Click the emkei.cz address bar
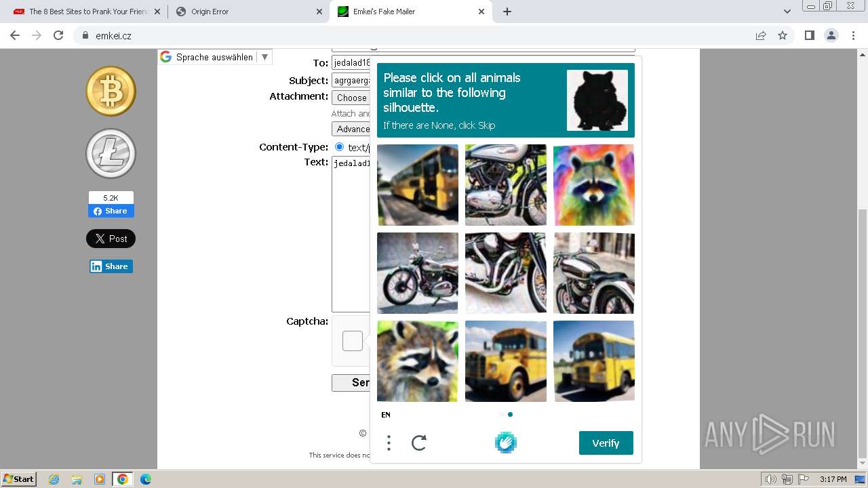The height and width of the screenshot is (488, 868). 420,36
